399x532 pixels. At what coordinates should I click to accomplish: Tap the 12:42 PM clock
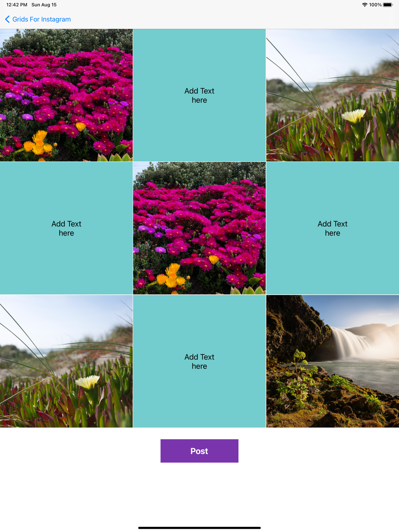[17, 5]
